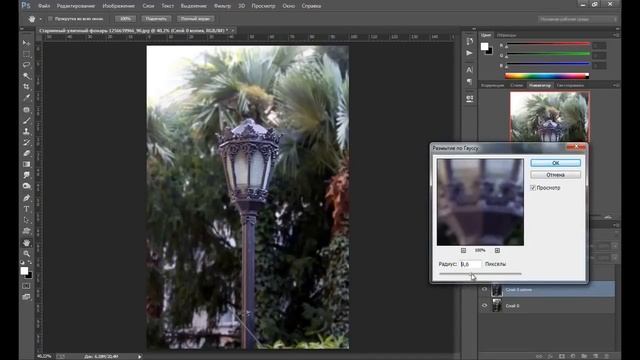Select the Eyedropper tool
The width and height of the screenshot is (640, 360).
pyautogui.click(x=27, y=98)
